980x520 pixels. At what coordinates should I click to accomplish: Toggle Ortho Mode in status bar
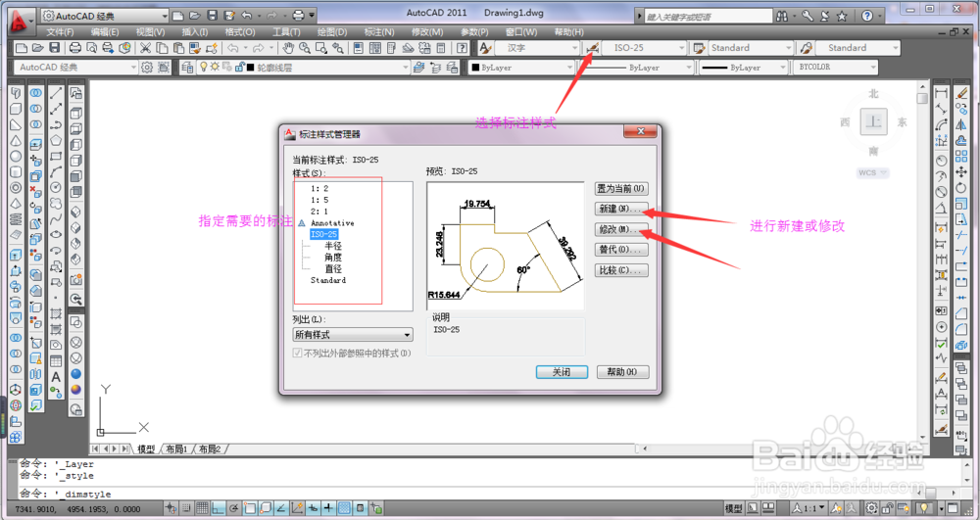pyautogui.click(x=219, y=508)
